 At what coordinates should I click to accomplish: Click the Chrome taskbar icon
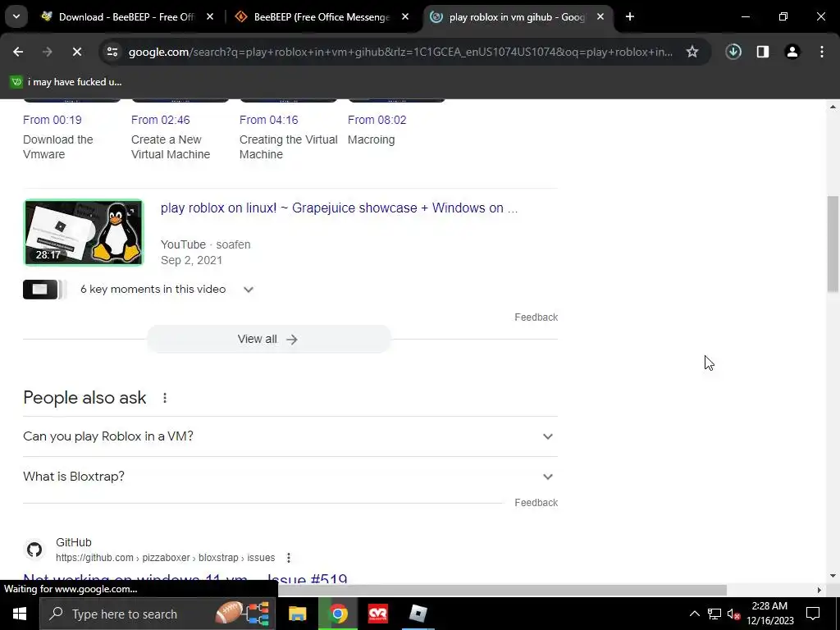click(338, 614)
